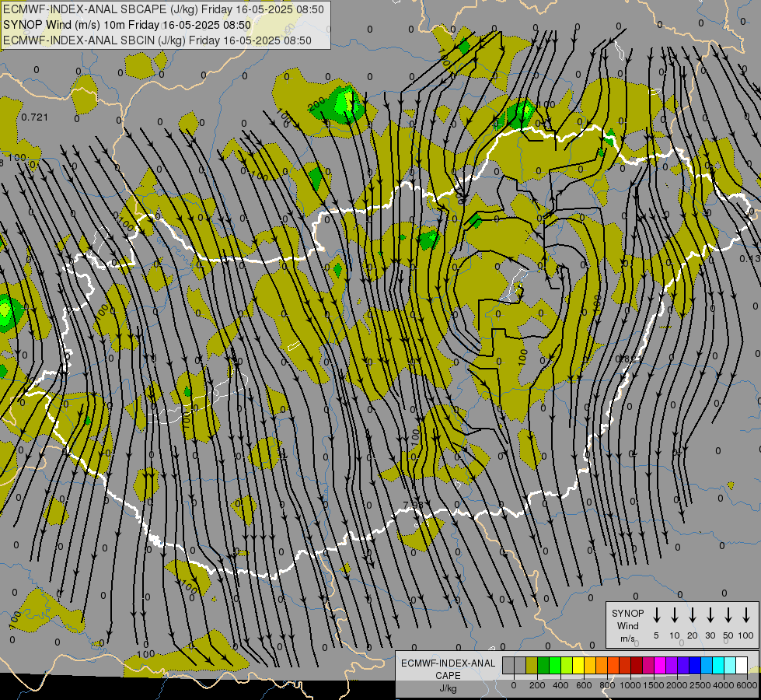The image size is (761, 700).
Task: Click the 7.96 value on the map
Action: (x=414, y=505)
